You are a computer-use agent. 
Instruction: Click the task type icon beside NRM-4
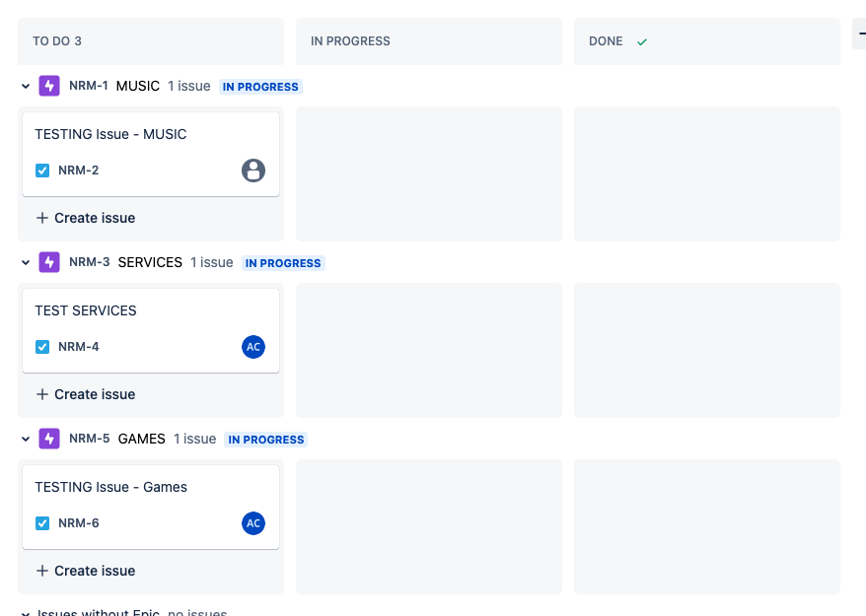click(x=42, y=347)
